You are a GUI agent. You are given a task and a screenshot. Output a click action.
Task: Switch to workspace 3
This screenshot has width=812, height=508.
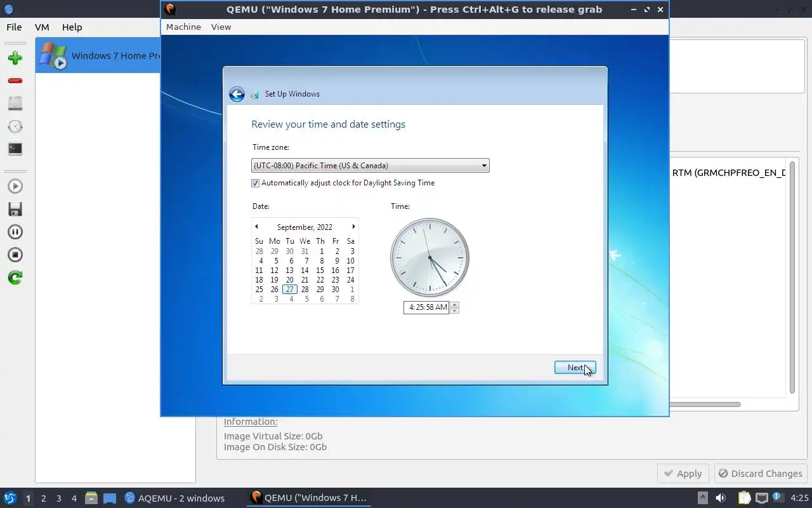58,498
